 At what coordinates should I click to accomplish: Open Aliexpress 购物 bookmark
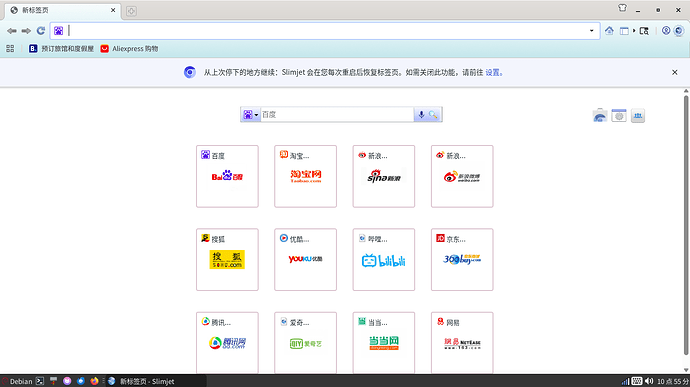pos(129,48)
